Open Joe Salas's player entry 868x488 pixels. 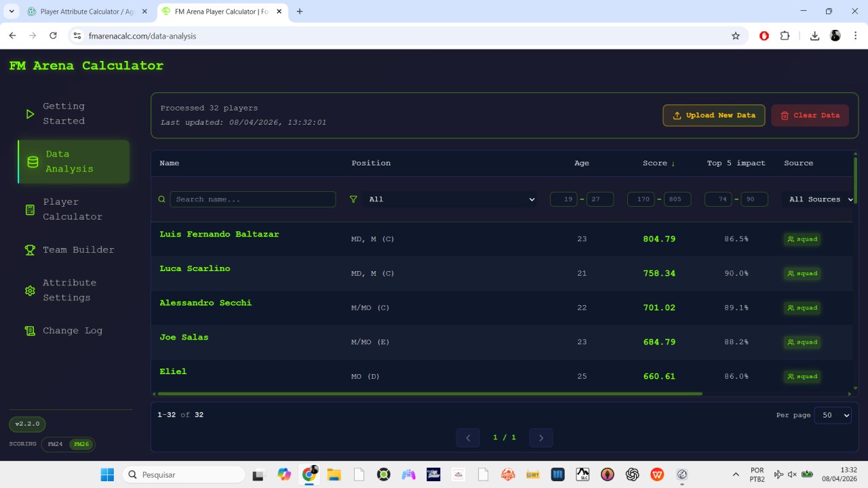184,338
